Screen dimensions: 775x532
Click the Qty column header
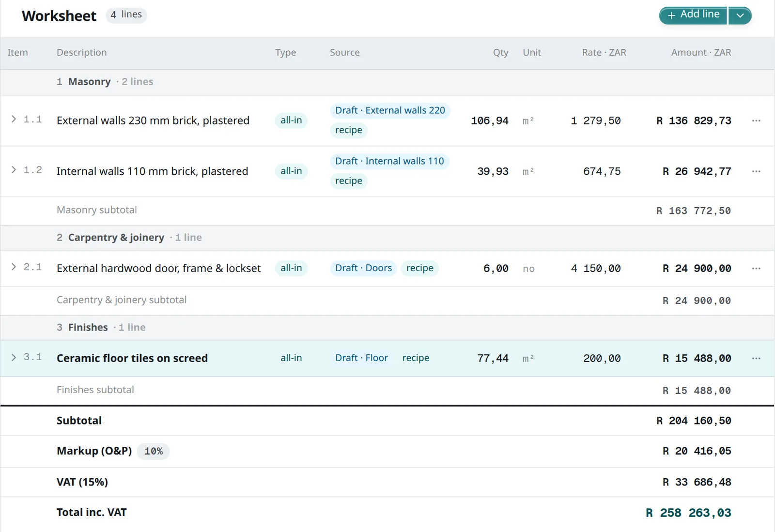coord(501,52)
